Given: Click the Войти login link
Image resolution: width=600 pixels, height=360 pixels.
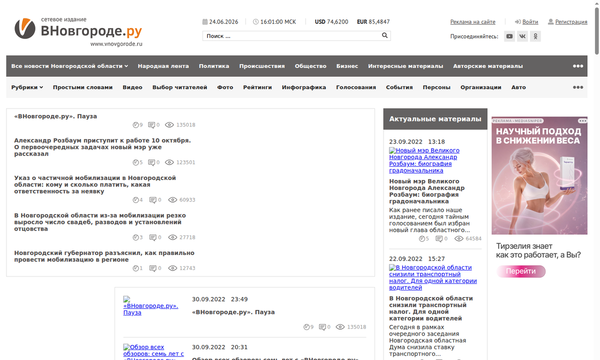Looking at the screenshot, I should (530, 22).
